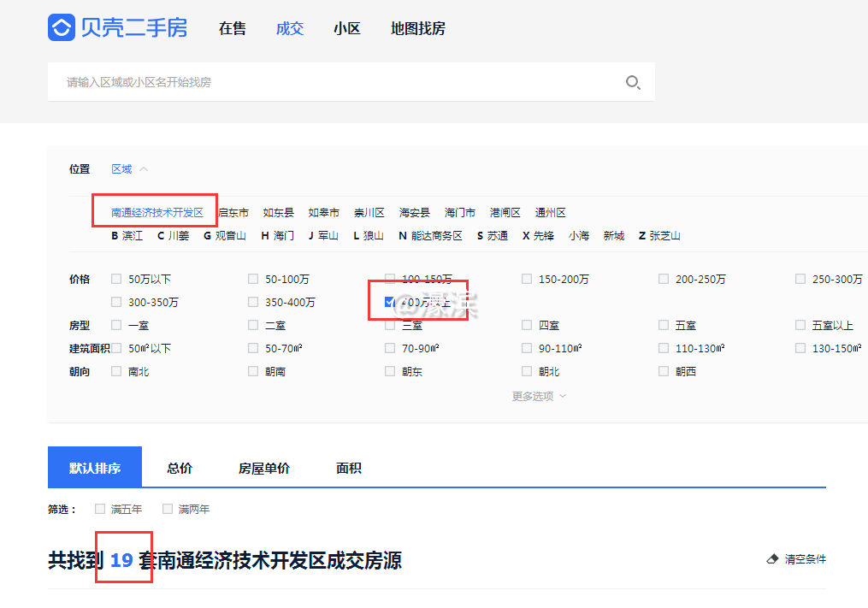Enable the 满五年 filter checkbox

tap(100, 509)
